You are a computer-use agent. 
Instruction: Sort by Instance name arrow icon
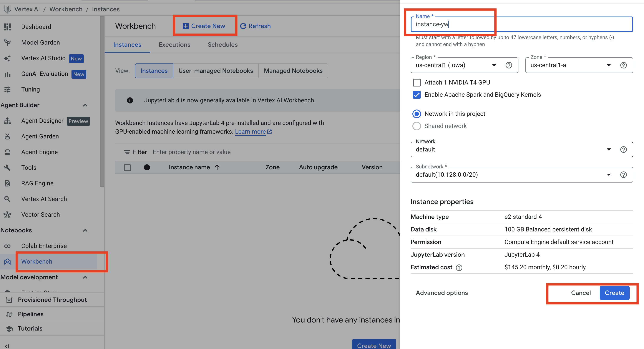pos(217,168)
